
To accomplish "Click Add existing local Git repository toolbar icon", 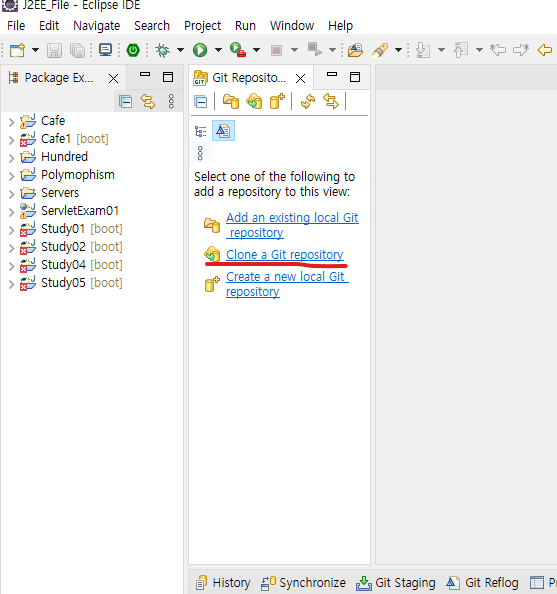I will click(x=231, y=102).
